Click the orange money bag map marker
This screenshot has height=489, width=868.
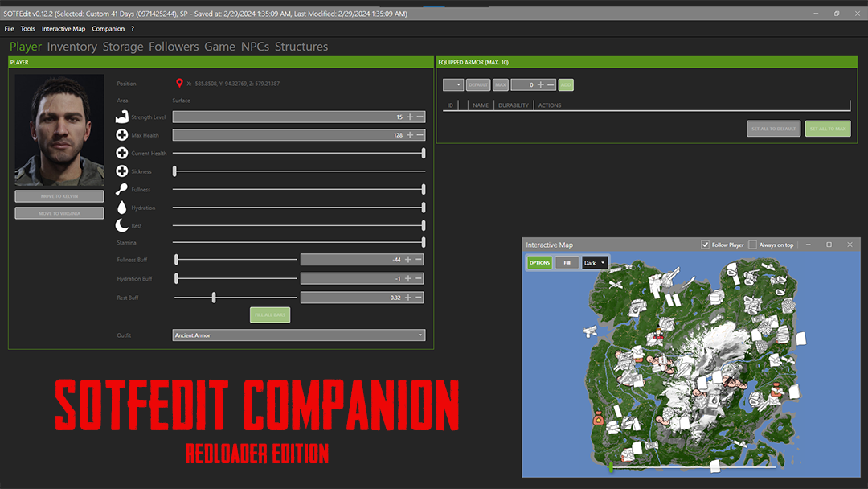[598, 417]
